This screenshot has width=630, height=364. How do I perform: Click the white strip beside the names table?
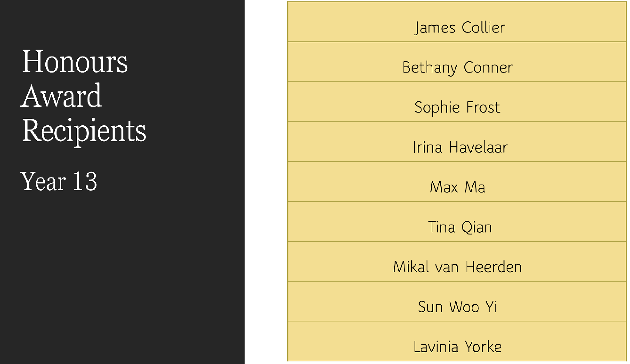[x=266, y=182]
